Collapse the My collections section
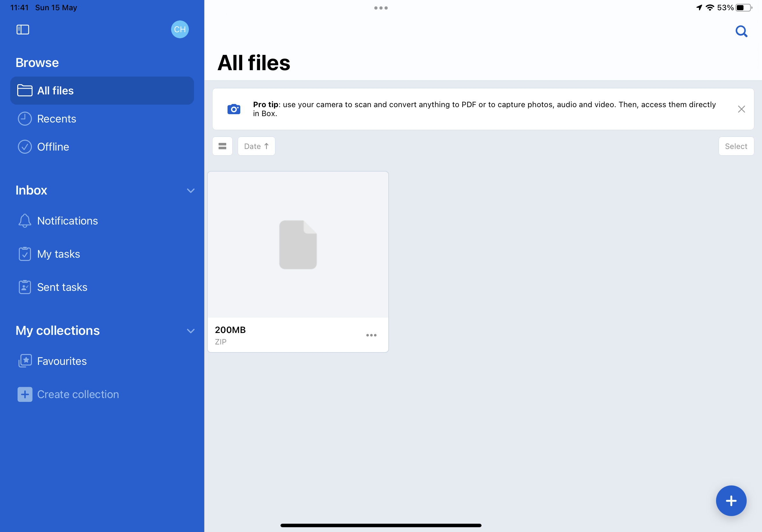 pyautogui.click(x=190, y=331)
